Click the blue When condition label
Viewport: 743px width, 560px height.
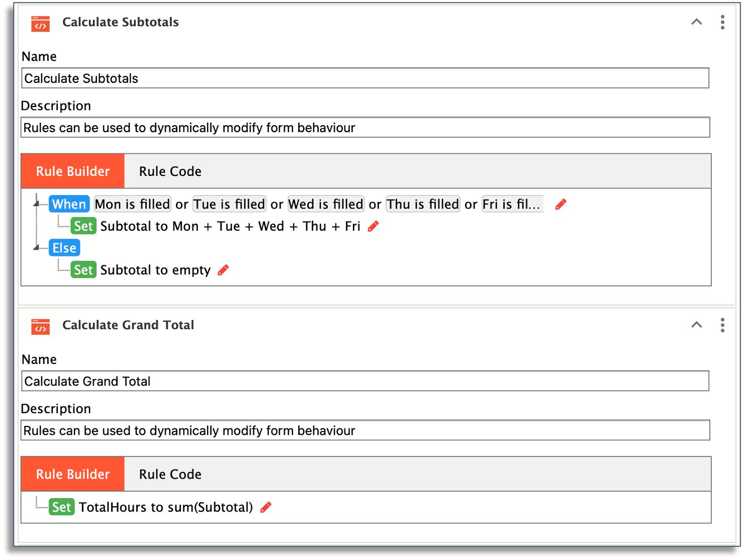pyautogui.click(x=69, y=204)
